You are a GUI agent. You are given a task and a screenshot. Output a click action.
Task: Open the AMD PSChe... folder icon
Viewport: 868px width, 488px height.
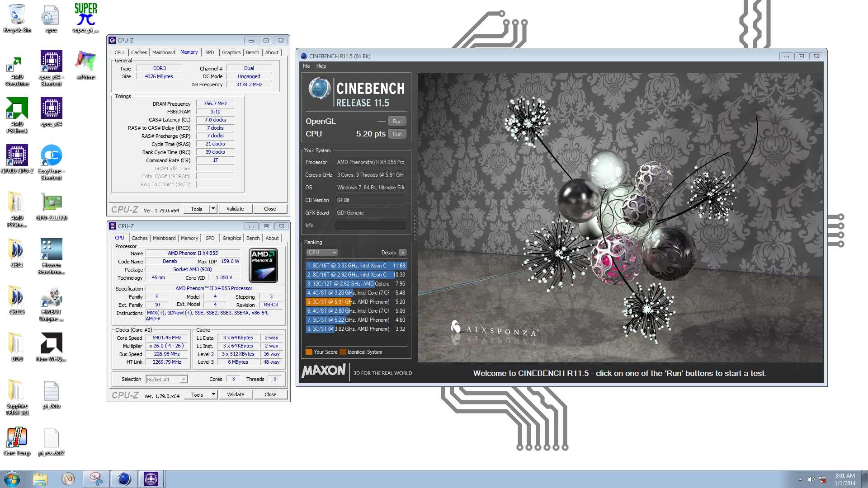pos(17,209)
